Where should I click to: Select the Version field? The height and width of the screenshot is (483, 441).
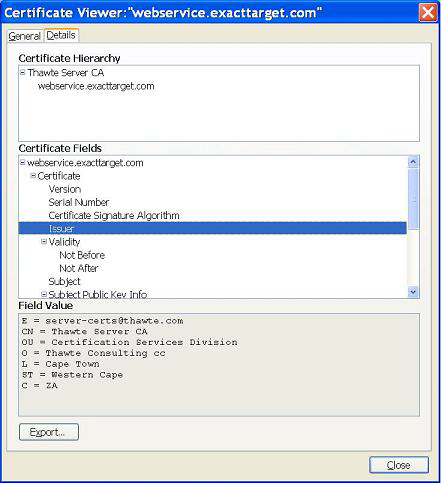tap(65, 189)
